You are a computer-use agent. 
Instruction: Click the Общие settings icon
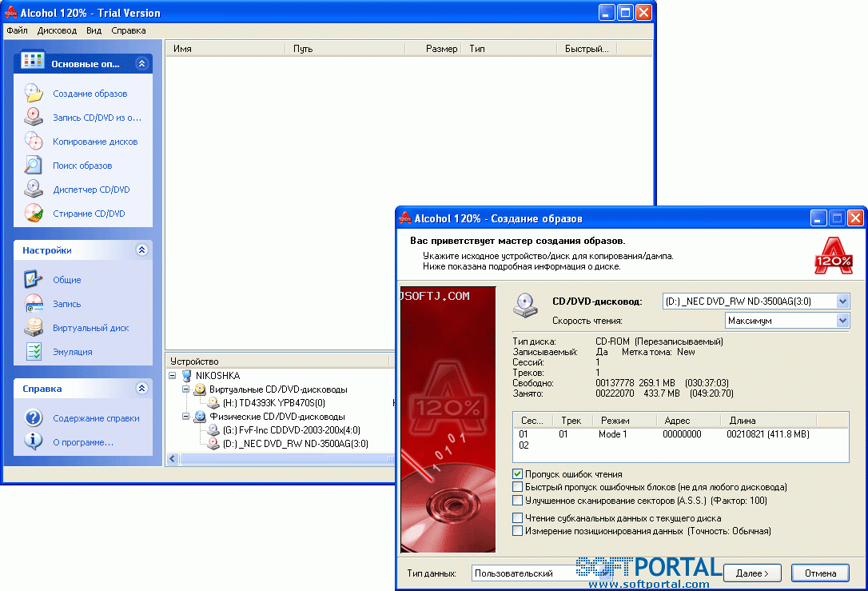coord(34,279)
